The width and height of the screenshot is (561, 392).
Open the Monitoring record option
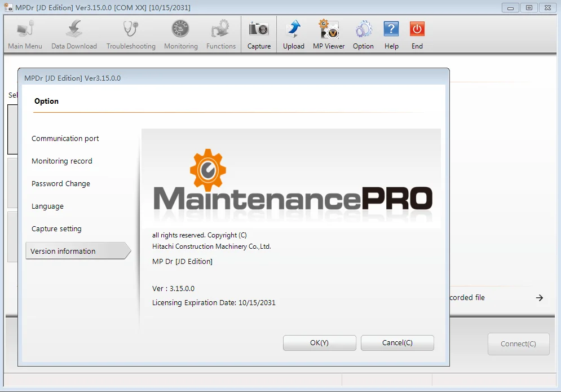(x=62, y=161)
